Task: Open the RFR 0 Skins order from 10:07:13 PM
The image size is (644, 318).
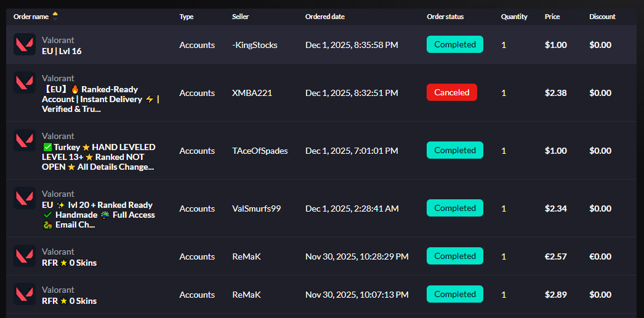Action: pyautogui.click(x=69, y=301)
